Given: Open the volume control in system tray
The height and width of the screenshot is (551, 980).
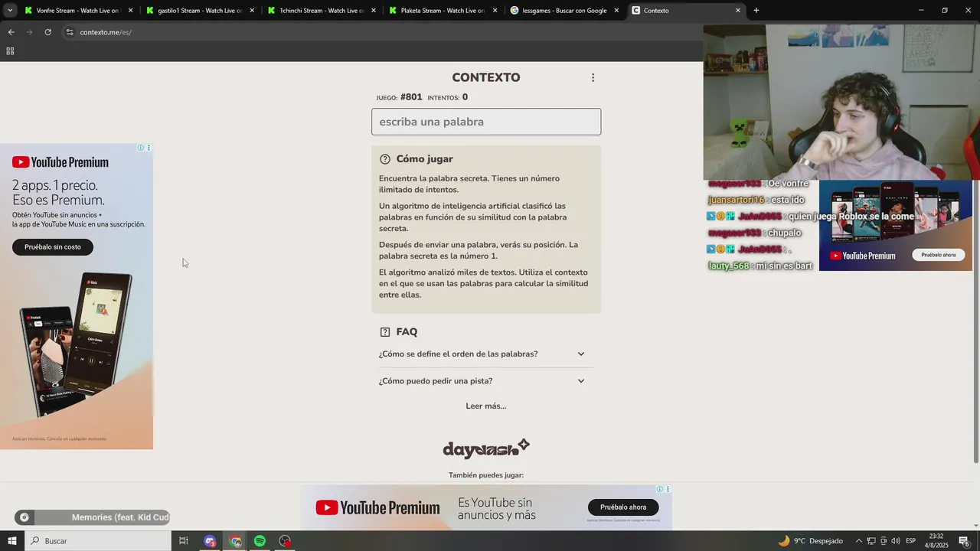Looking at the screenshot, I should coord(896,541).
